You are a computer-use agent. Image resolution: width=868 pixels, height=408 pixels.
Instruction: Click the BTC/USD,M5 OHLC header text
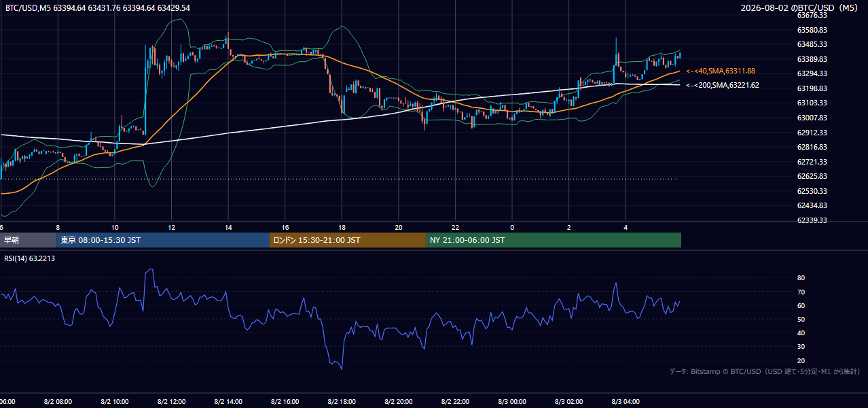coord(98,8)
